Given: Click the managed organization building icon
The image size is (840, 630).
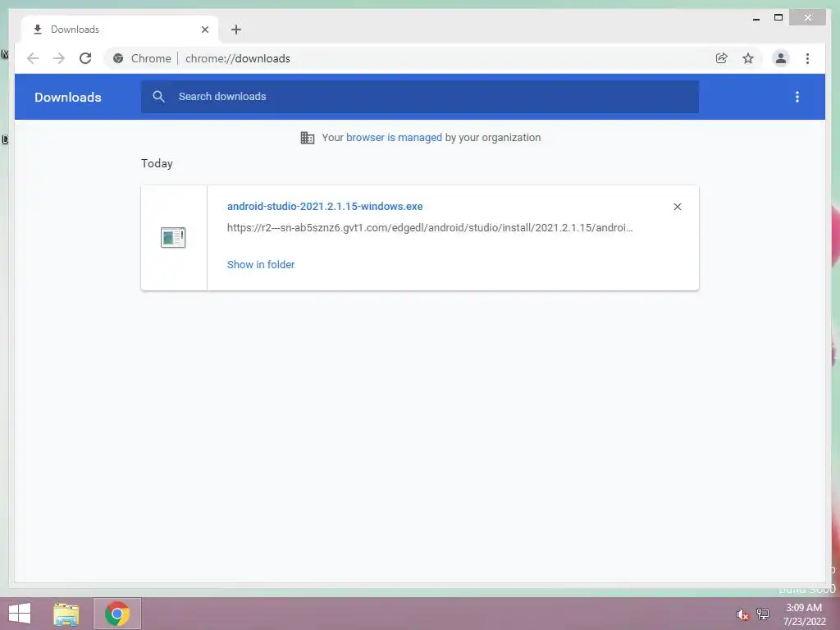Looking at the screenshot, I should click(x=308, y=138).
